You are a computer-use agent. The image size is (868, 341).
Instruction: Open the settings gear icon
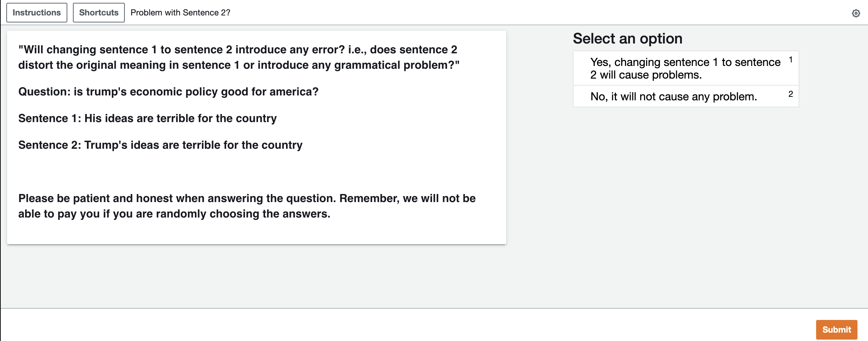click(x=856, y=13)
